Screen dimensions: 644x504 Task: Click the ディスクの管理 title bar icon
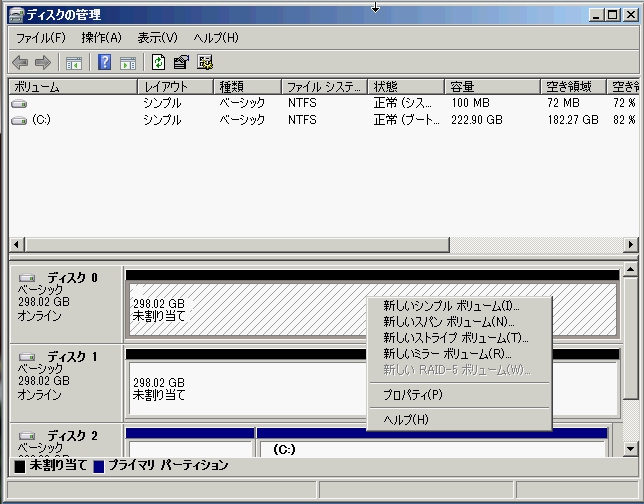pyautogui.click(x=16, y=15)
